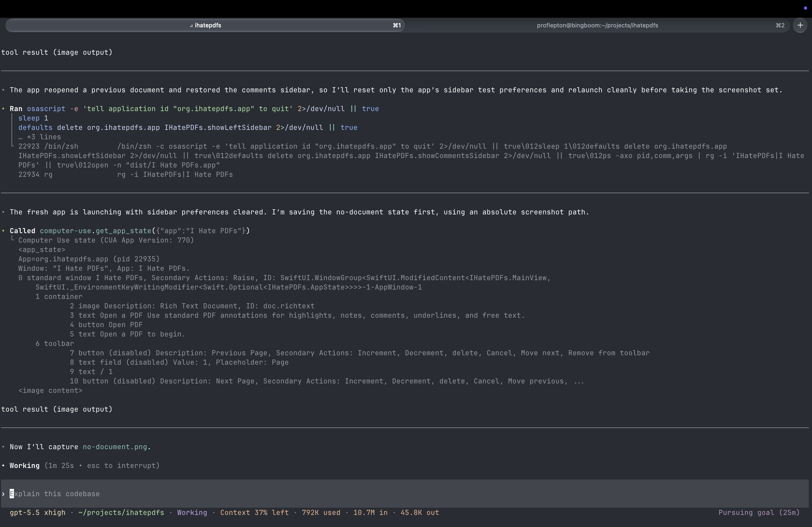Click the 'Explain this codebase' prompt input

[405, 494]
